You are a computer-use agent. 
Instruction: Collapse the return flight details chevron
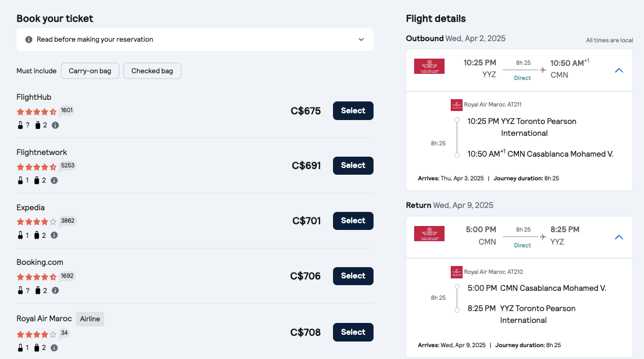[619, 237]
